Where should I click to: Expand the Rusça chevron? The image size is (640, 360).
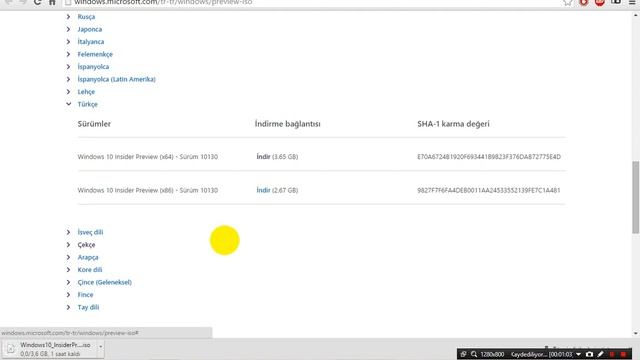click(68, 17)
